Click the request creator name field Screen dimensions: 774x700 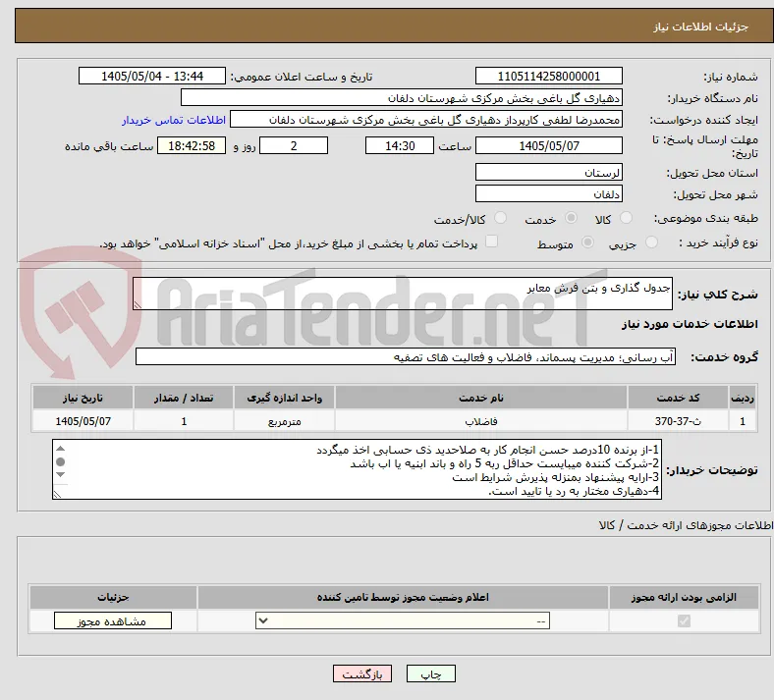(x=426, y=120)
